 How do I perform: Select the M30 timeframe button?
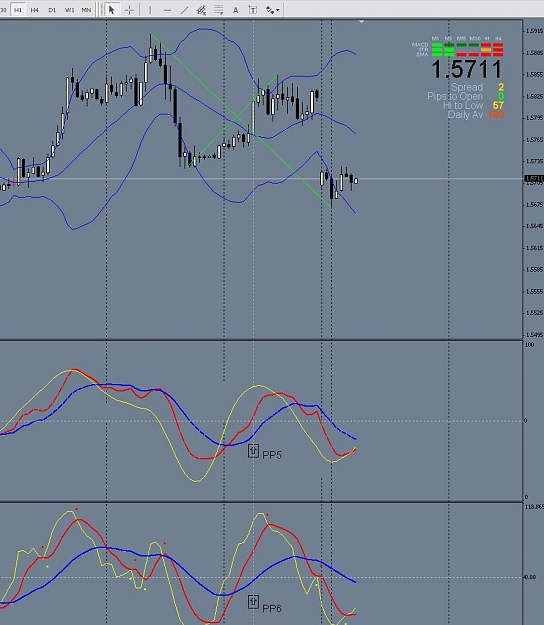tap(3, 10)
